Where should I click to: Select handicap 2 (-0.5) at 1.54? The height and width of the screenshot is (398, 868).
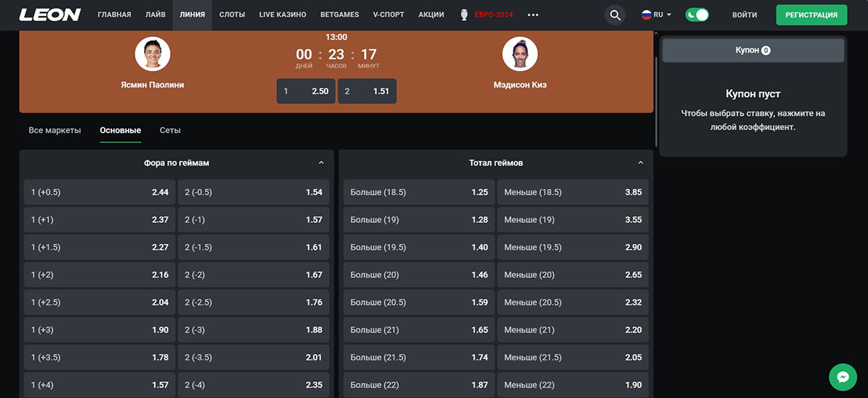253,192
